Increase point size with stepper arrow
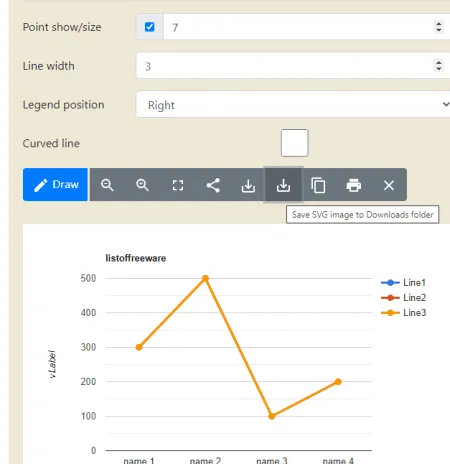450x464 pixels. click(439, 23)
